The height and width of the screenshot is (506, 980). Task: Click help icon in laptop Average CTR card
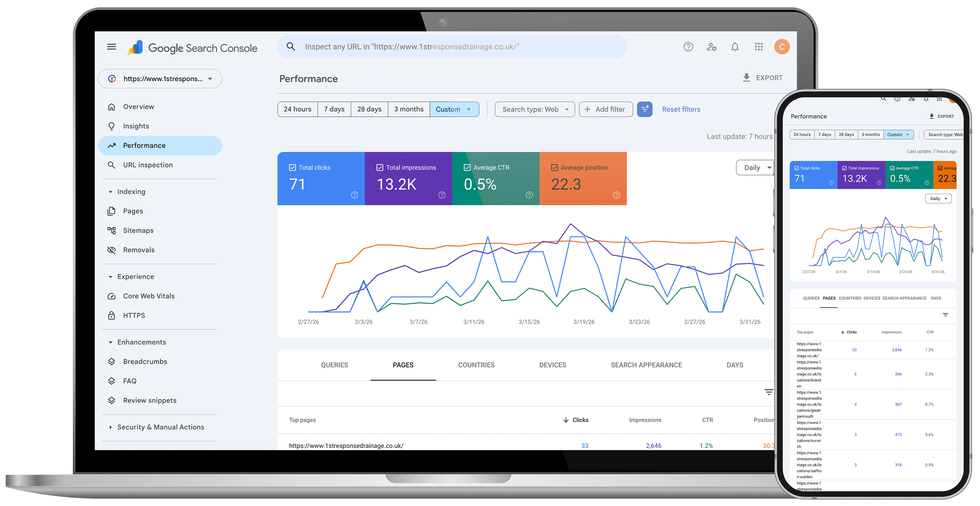pos(529,195)
